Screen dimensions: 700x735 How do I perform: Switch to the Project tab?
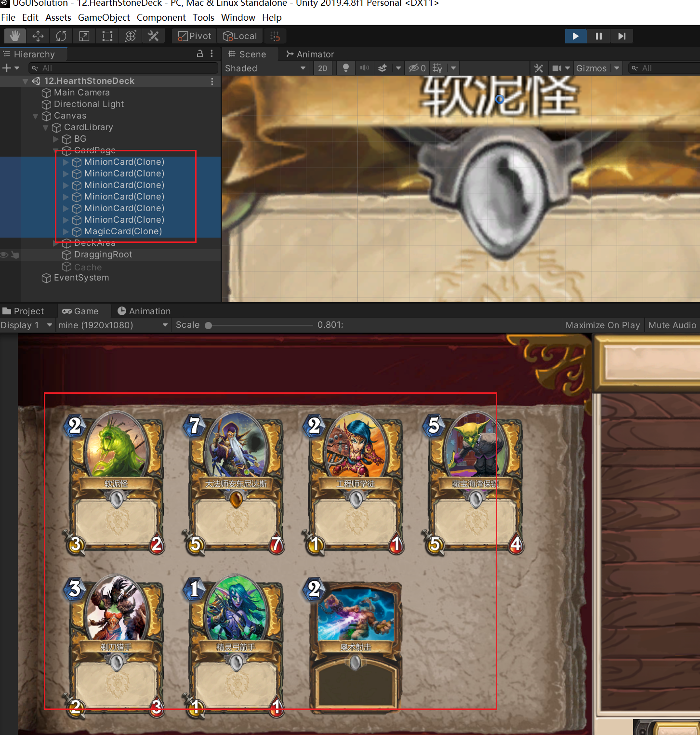[23, 311]
